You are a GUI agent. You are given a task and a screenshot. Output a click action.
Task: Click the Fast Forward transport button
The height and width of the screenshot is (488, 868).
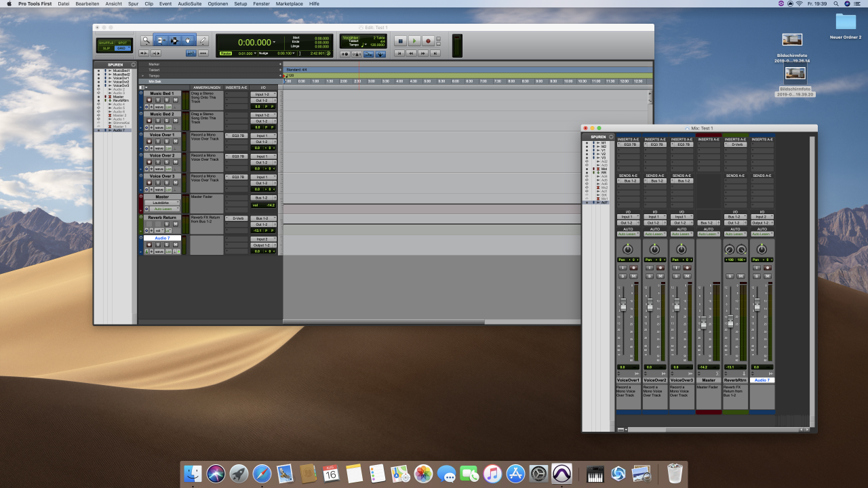pos(423,54)
